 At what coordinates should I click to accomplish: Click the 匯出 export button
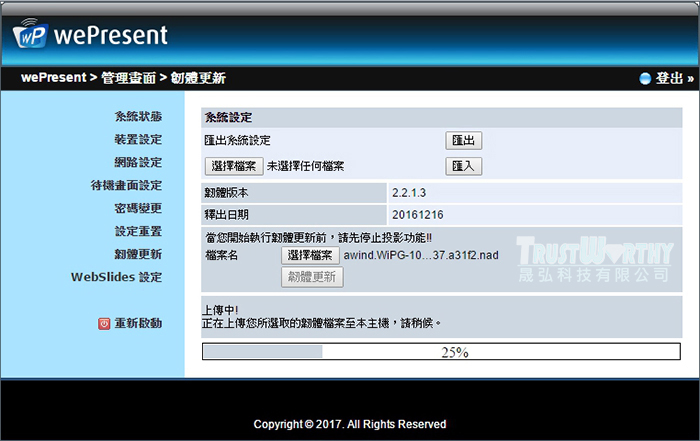[463, 141]
